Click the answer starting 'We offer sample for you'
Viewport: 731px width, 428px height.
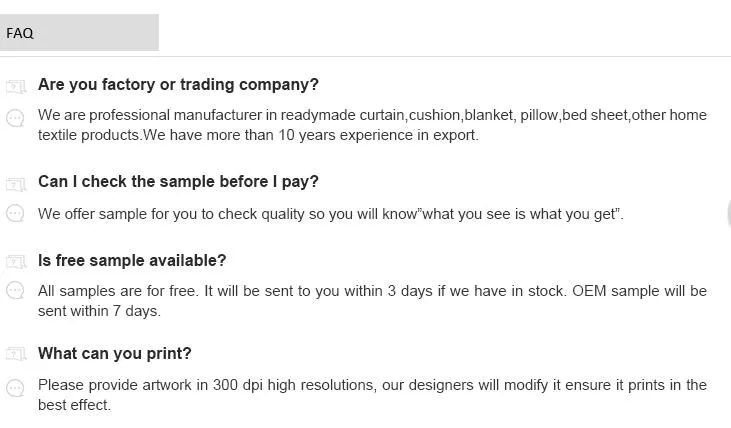coord(330,214)
